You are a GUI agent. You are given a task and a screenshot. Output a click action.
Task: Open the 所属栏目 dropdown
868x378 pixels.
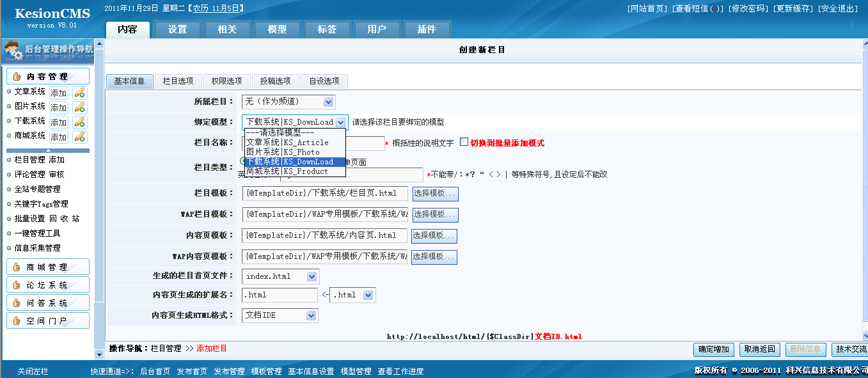coord(328,102)
